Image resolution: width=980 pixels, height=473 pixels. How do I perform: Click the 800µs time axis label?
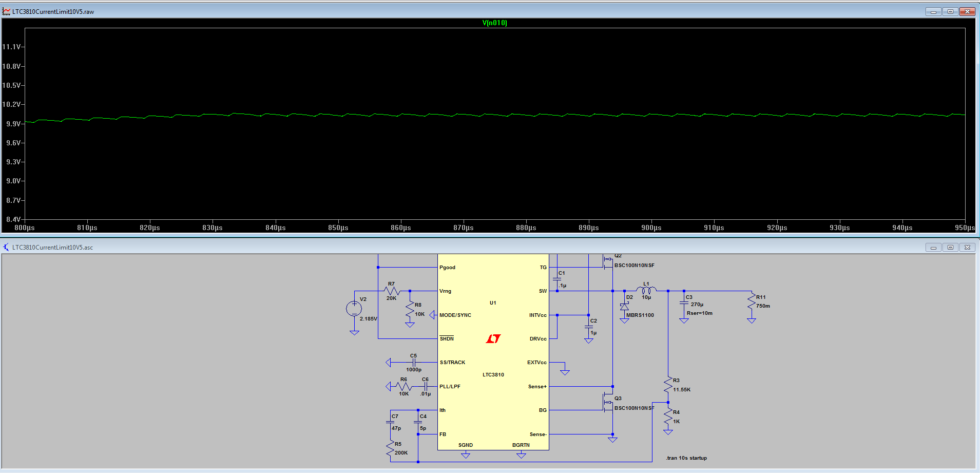[25, 228]
